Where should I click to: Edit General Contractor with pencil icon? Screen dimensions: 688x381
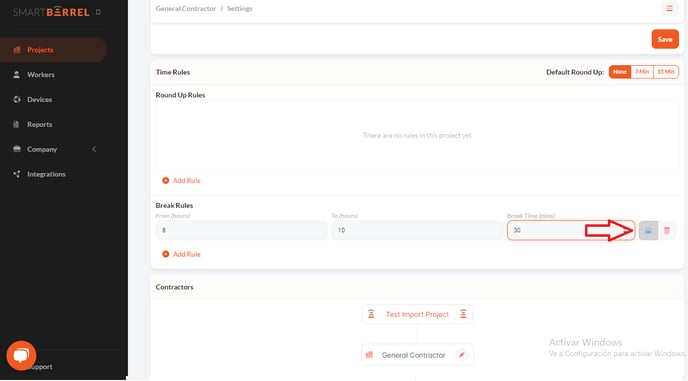pos(462,355)
